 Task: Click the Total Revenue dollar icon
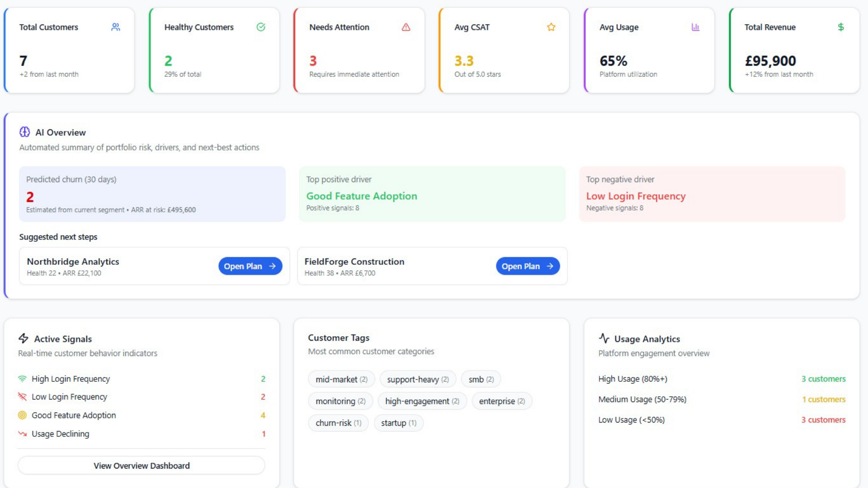(840, 27)
